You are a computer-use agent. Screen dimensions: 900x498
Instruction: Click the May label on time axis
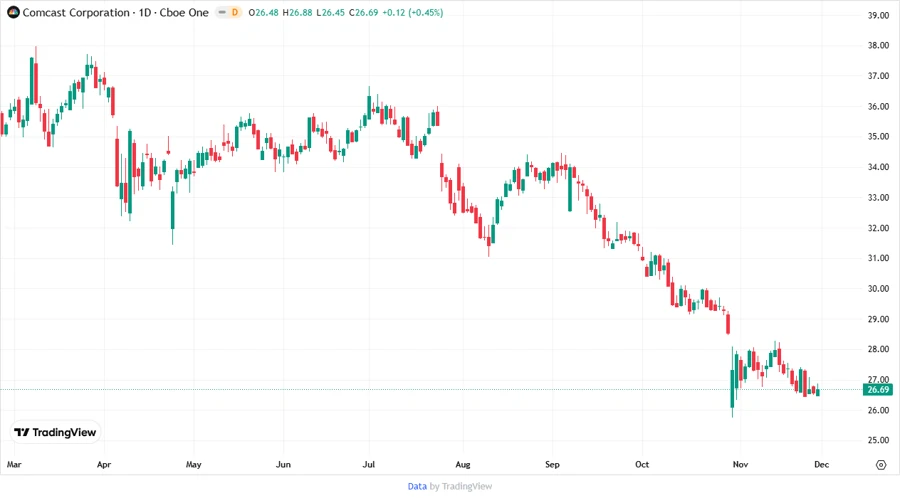[193, 464]
